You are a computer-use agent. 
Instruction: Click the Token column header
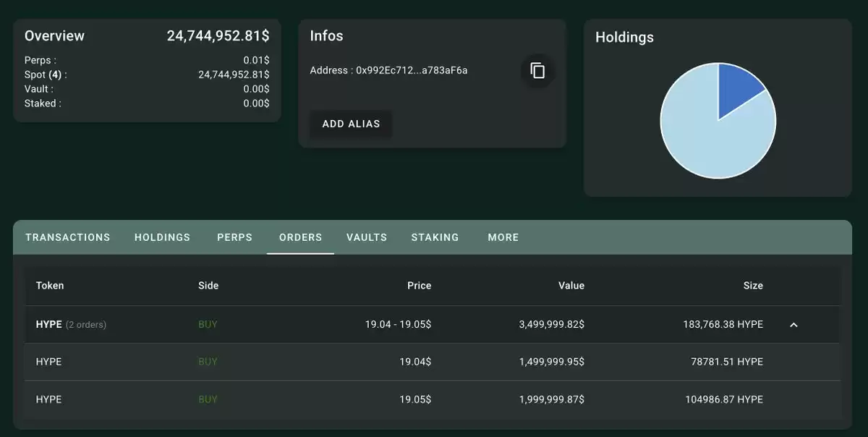pos(50,286)
